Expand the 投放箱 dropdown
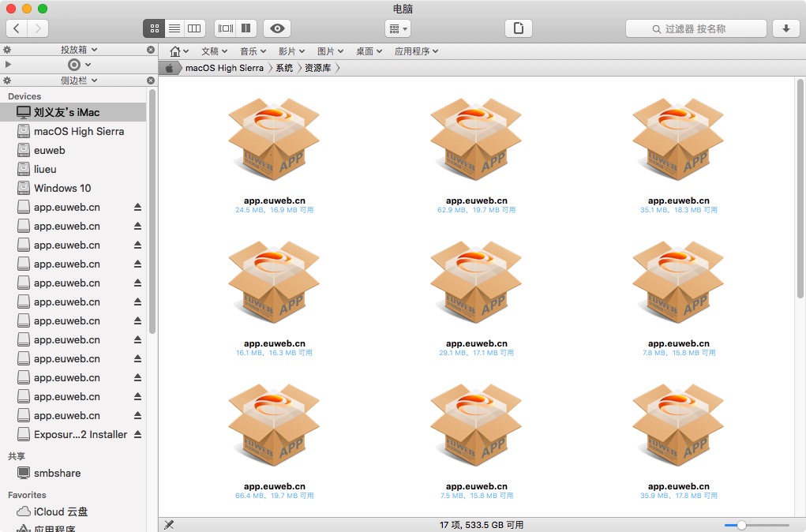This screenshot has width=806, height=532. [x=79, y=50]
